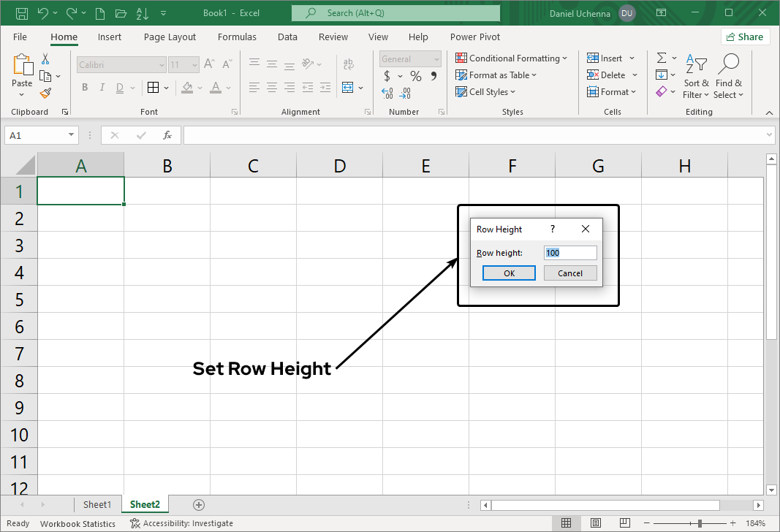
Task: Click the Font Color red swatch
Action: coord(216,91)
